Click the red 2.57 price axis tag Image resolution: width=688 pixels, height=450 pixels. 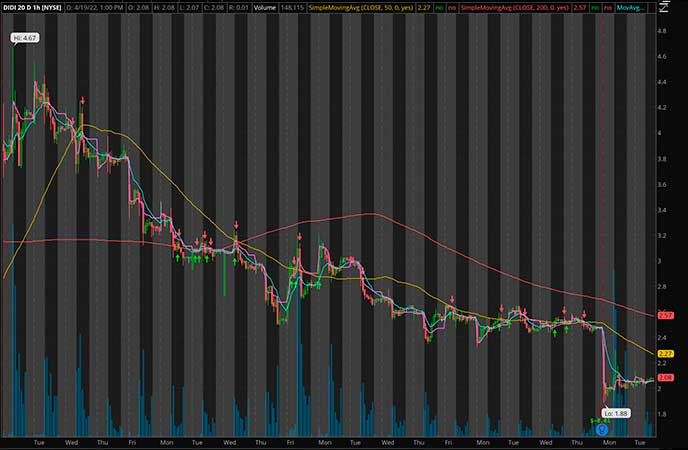666,315
